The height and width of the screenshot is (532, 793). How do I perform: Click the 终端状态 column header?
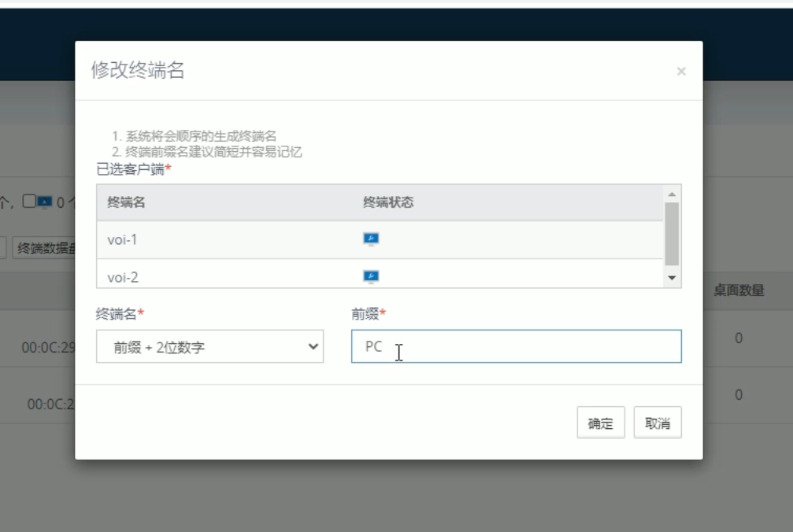pos(388,202)
